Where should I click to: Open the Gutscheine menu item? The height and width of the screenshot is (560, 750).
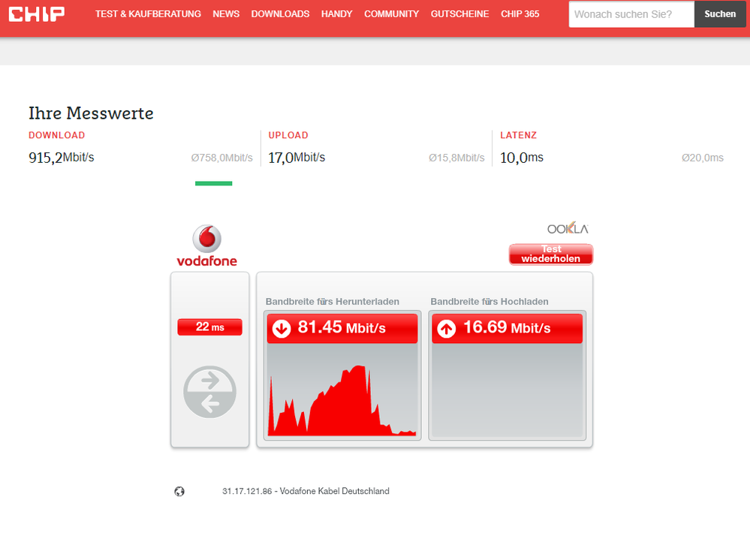[459, 14]
